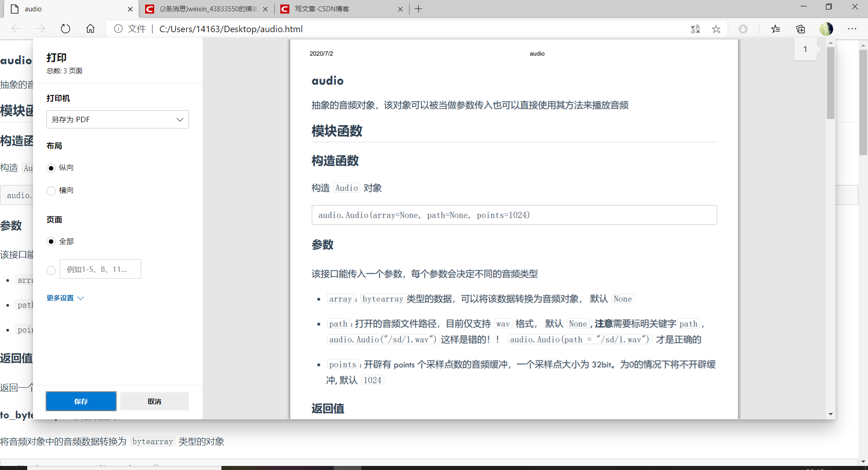This screenshot has width=868, height=470.
Task: Select 横向 landscape layout
Action: pos(51,191)
